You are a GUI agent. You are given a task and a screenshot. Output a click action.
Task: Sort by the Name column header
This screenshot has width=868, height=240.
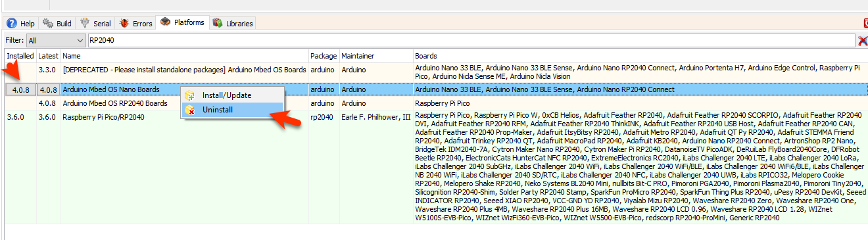[185, 56]
